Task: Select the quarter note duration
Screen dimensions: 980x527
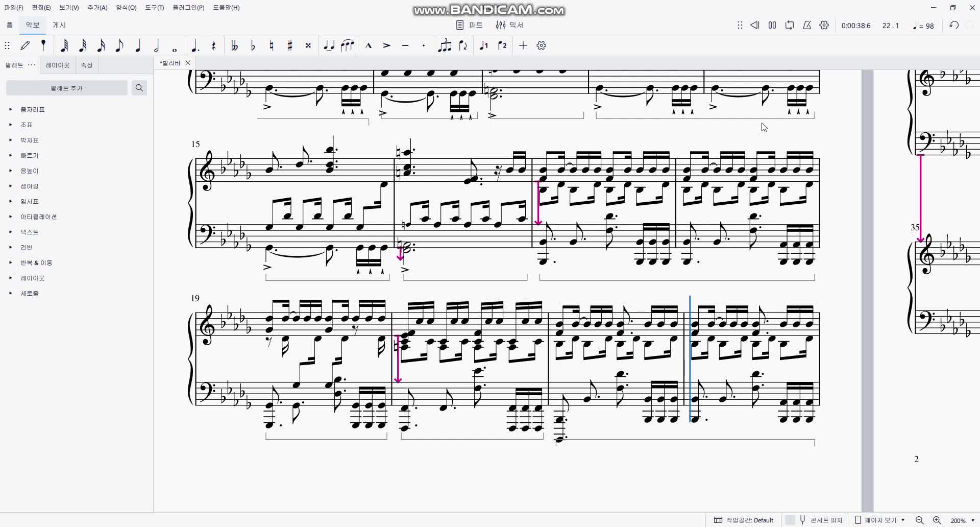Action: [x=138, y=45]
